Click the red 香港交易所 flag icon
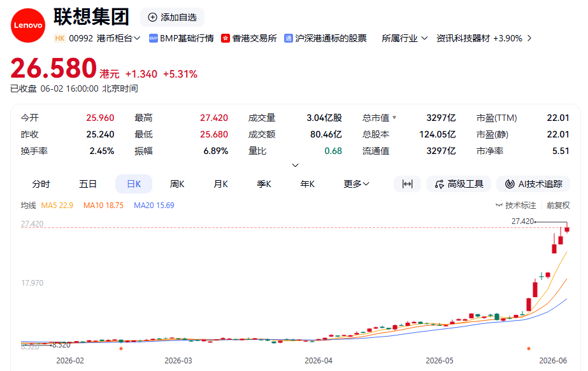This screenshot has height=371, width=588. (226, 38)
